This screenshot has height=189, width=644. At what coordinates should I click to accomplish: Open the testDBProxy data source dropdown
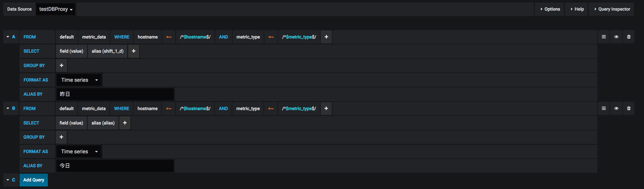coord(55,9)
